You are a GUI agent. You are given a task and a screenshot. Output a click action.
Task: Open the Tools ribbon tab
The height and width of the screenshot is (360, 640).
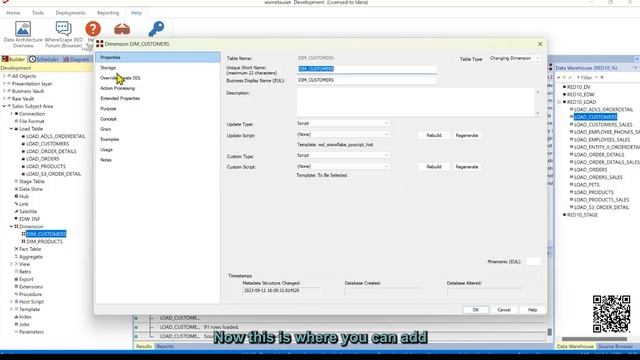(38, 13)
